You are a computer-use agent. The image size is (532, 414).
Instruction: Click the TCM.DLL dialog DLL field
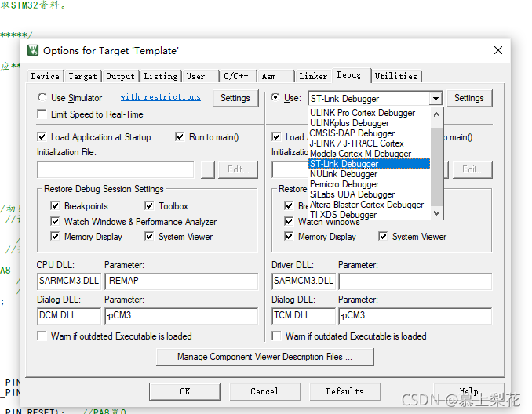pos(304,316)
